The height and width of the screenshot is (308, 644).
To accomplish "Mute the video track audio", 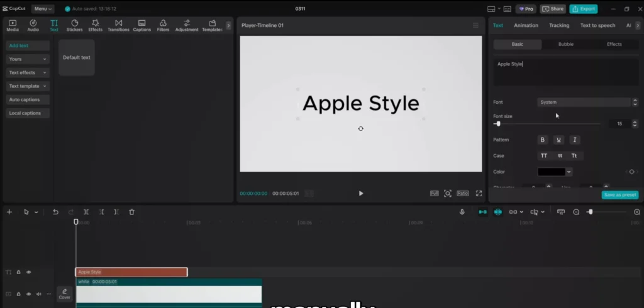I will click(39, 294).
